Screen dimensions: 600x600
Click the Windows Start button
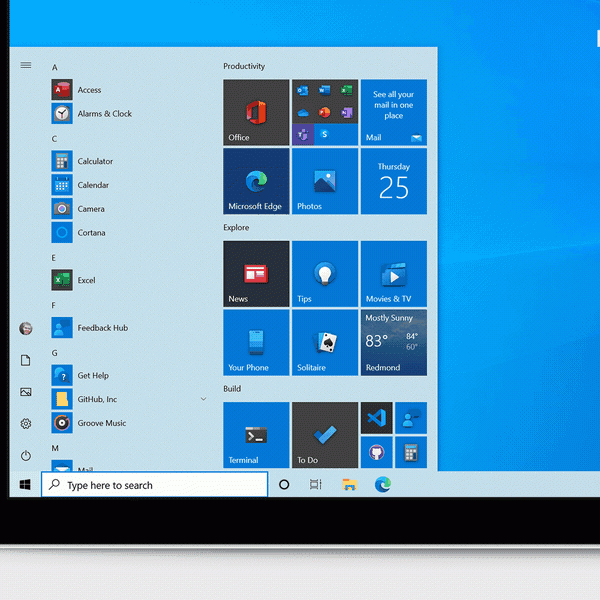25,485
